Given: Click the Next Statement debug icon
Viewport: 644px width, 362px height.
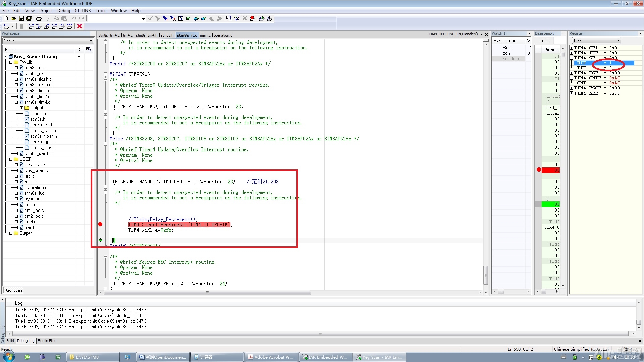Looking at the screenshot, I should (x=54, y=26).
